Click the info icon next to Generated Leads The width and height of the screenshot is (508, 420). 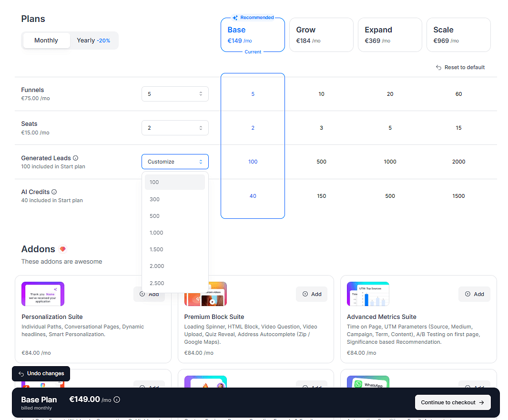(x=75, y=158)
